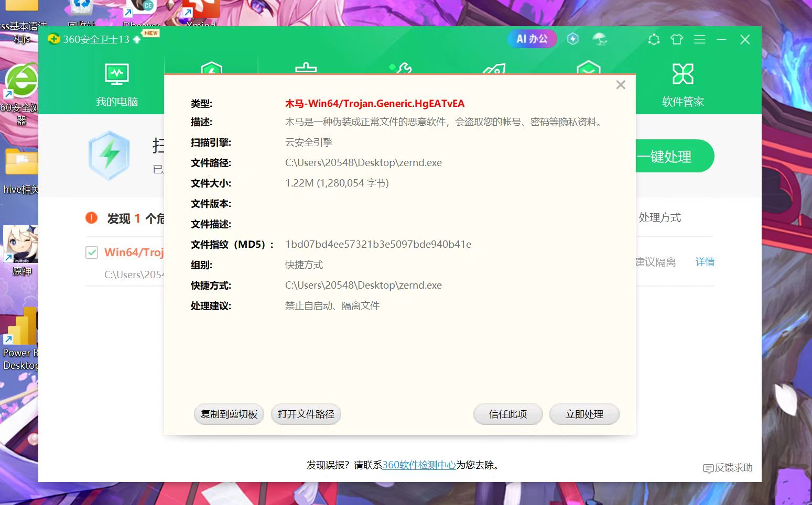
Task: Open the skin/shirt theme icon
Action: tap(677, 39)
